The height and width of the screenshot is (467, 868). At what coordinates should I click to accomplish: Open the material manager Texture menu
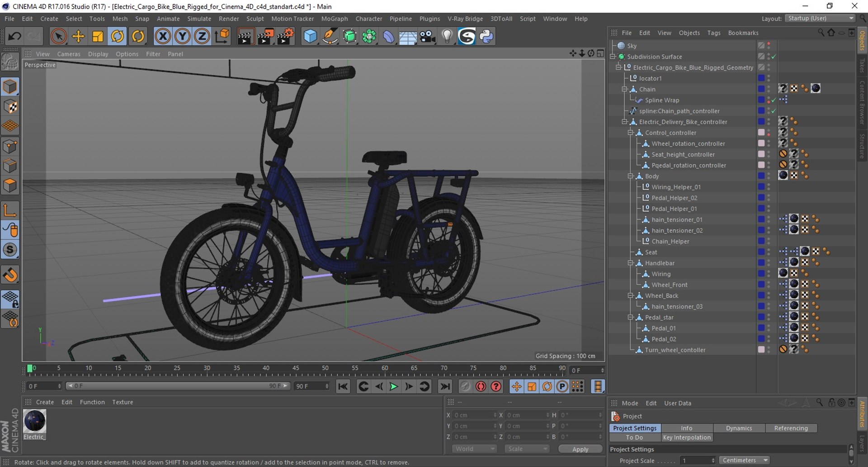tap(123, 402)
